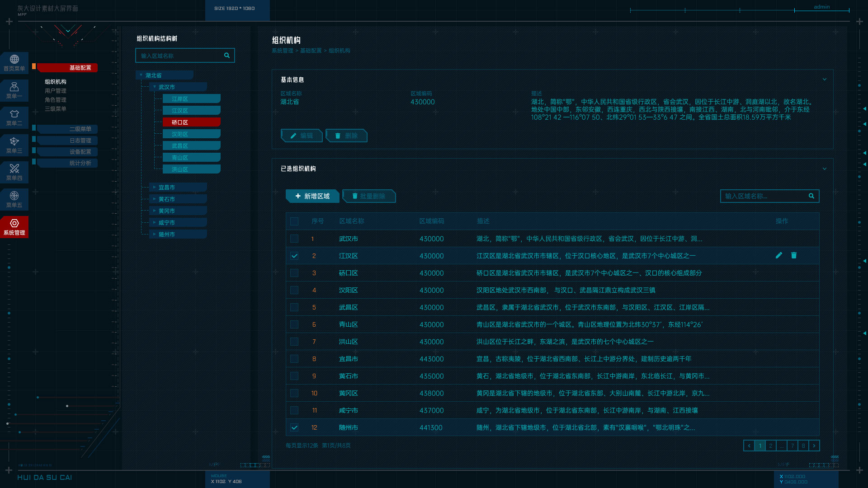
Task: Open the 日志管理 menu section
Action: tap(80, 141)
